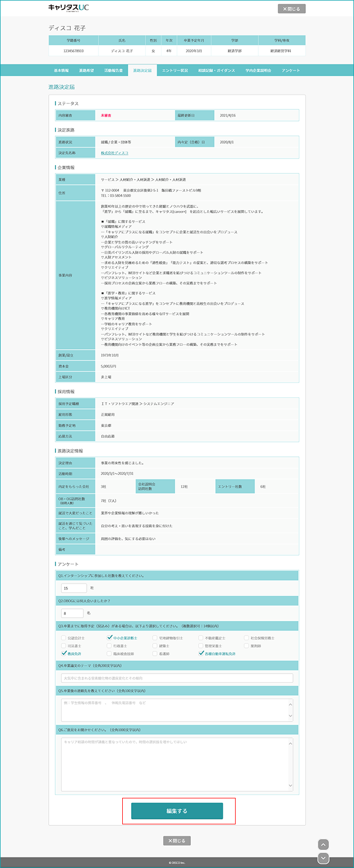Toggle the 公認会計士 checkbox
Image resolution: width=354 pixels, height=868 pixels.
click(x=64, y=638)
